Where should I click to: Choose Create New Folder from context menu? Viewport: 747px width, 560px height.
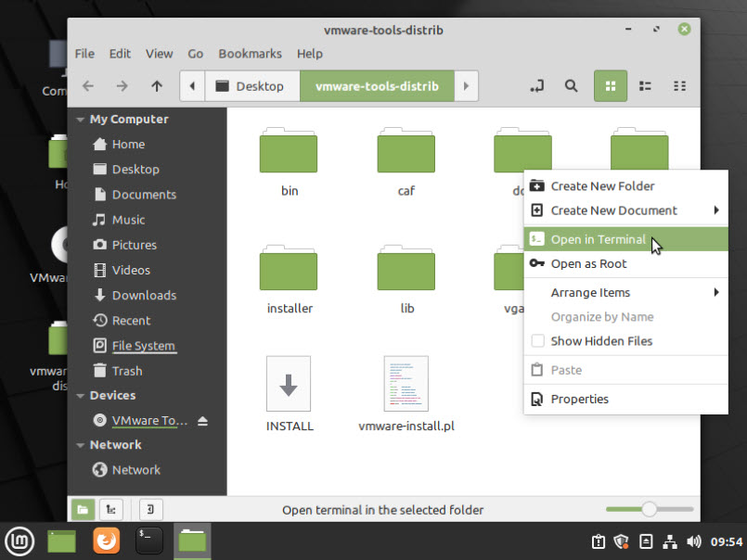[x=625, y=186]
